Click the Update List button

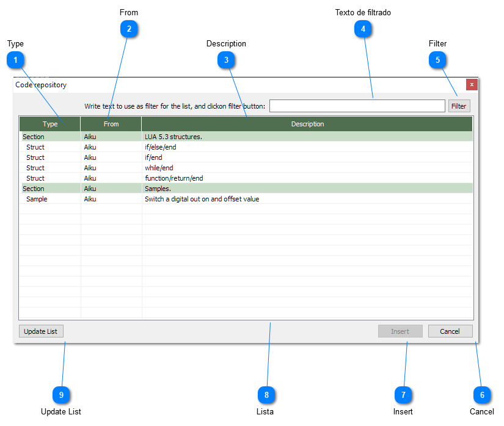[41, 331]
